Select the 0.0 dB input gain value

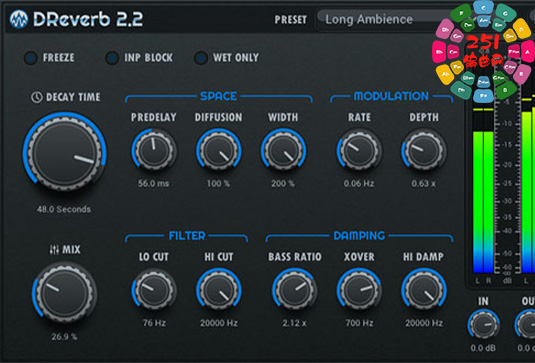[x=483, y=348]
